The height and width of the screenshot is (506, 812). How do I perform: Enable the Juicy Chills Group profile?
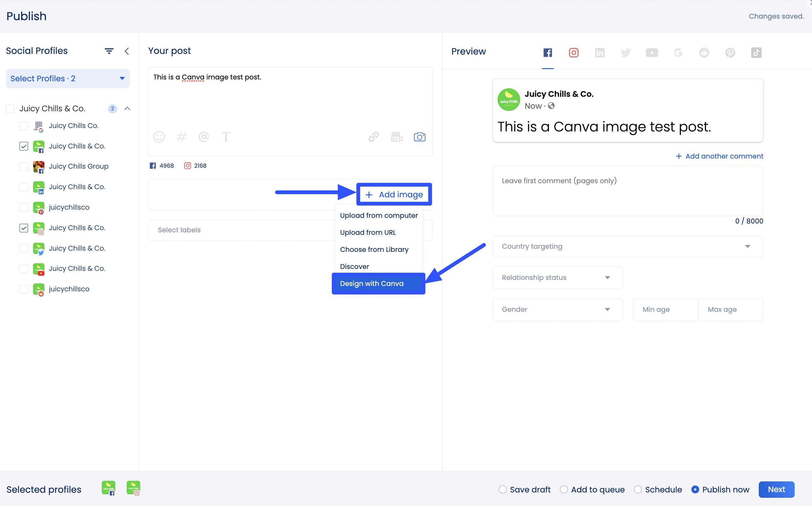[23, 167]
